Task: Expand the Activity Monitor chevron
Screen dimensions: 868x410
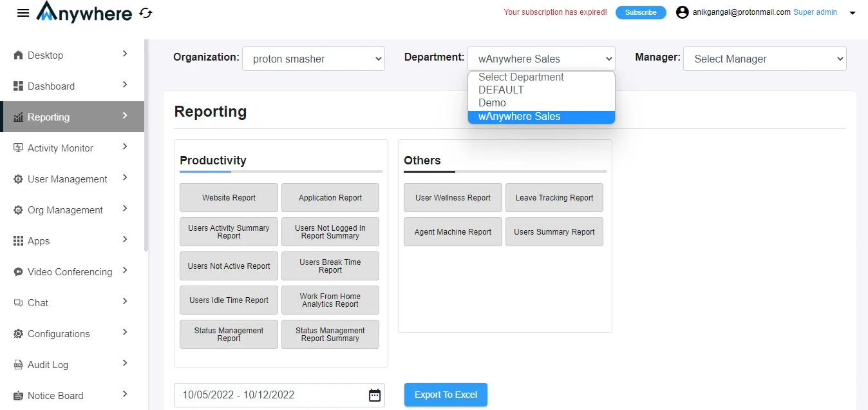Action: point(125,147)
